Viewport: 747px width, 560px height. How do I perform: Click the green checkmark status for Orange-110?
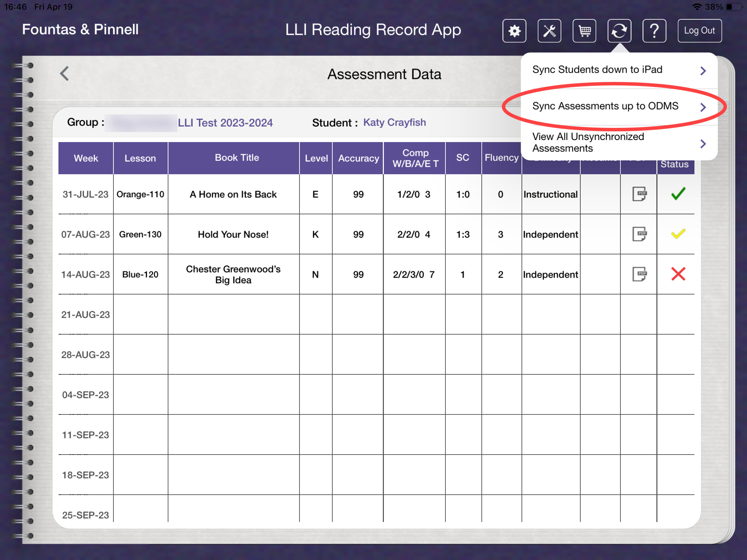pos(677,194)
